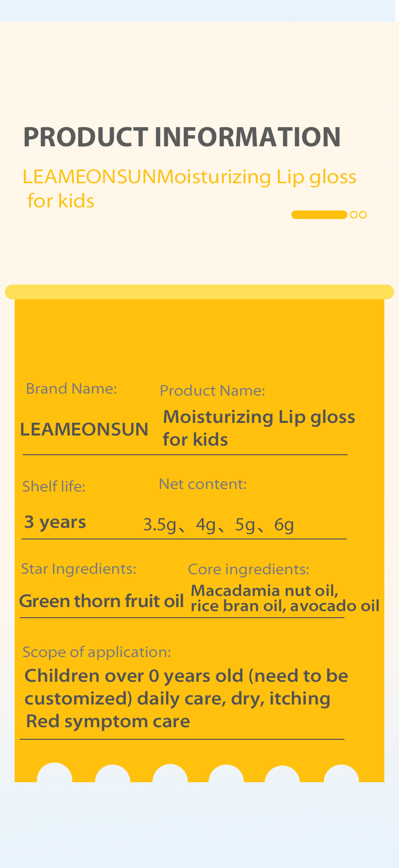Screen dimensions: 399x868
Task: Click the Product Name label
Action: (x=212, y=391)
